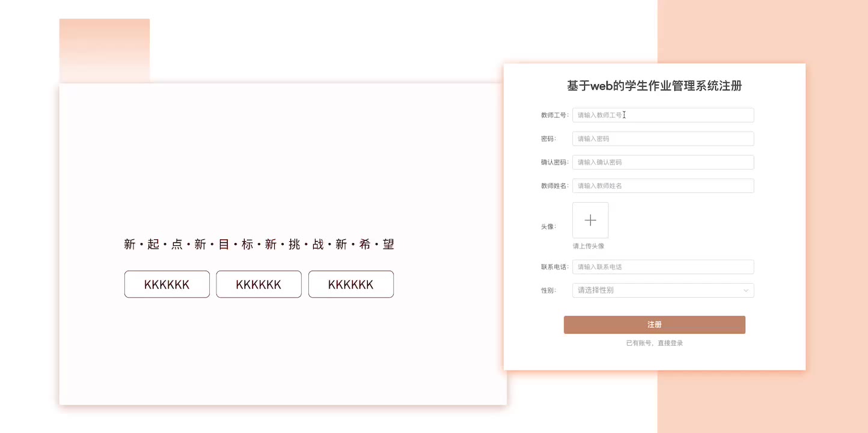Viewport: 868px width, 433px height.
Task: Click the last KKKKKK button
Action: coord(351,284)
